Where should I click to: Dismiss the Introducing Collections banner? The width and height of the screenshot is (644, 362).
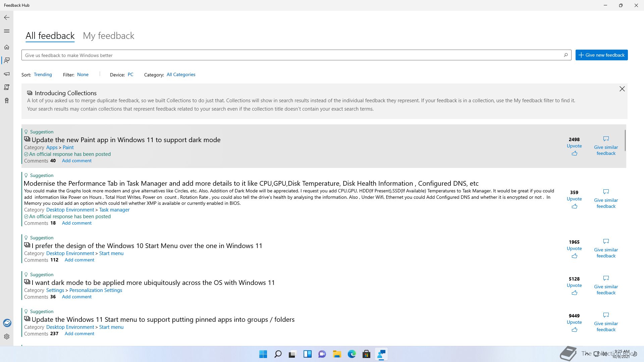tap(622, 89)
